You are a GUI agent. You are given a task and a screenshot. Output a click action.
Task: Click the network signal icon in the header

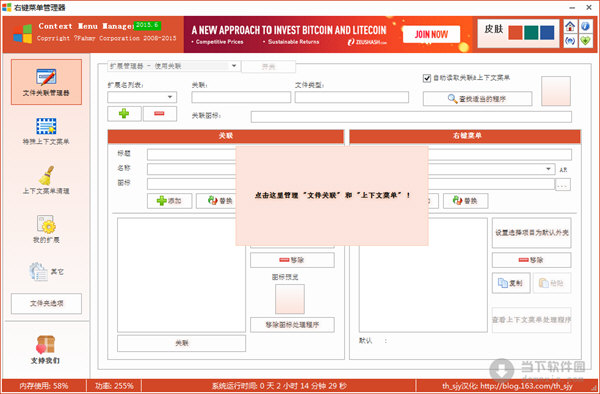click(570, 41)
